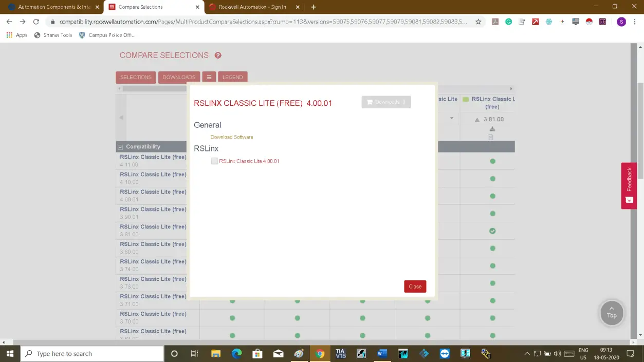Switch to Rockwell Automation Sign In tab
644x362 pixels.
coord(253,7)
